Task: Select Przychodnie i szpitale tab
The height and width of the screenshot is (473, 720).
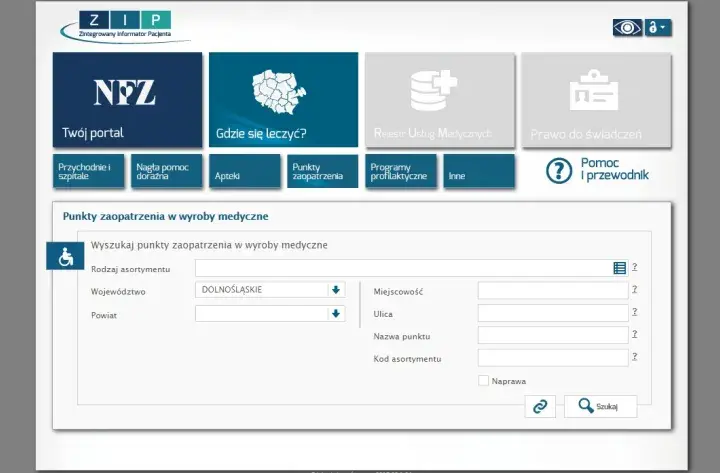Action: pos(88,171)
